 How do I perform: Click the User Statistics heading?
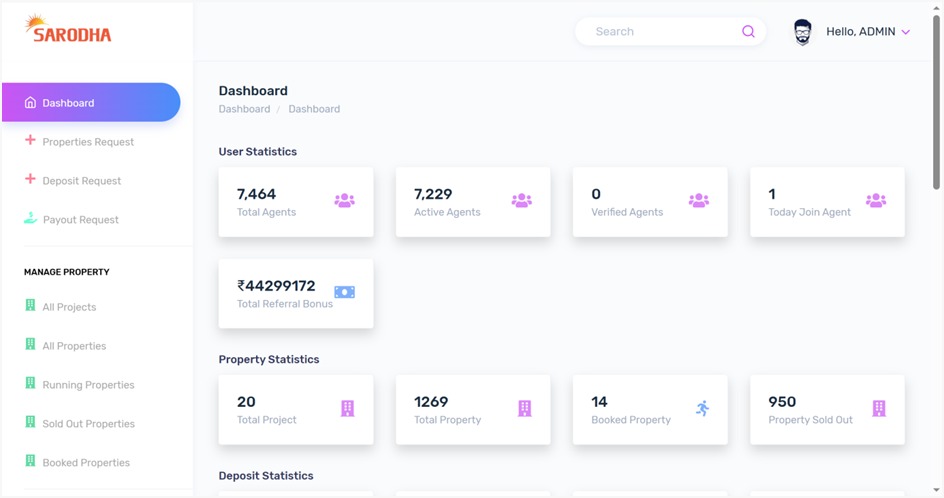(258, 152)
